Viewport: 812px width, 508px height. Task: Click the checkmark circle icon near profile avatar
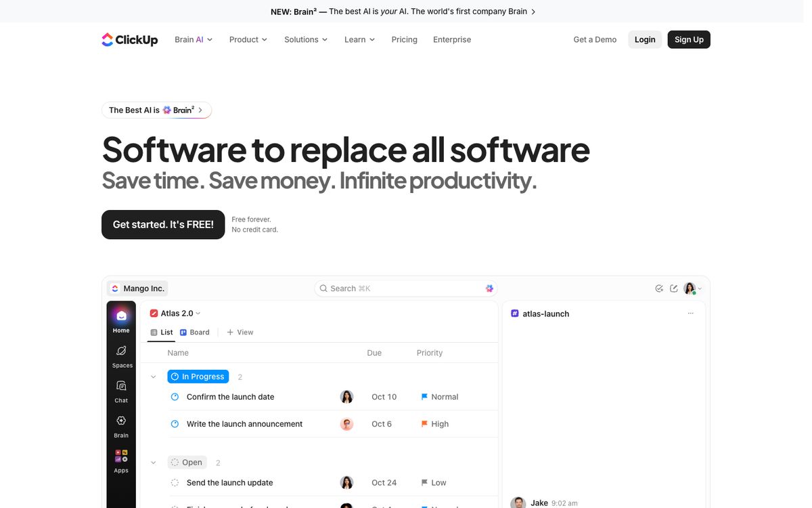(659, 289)
